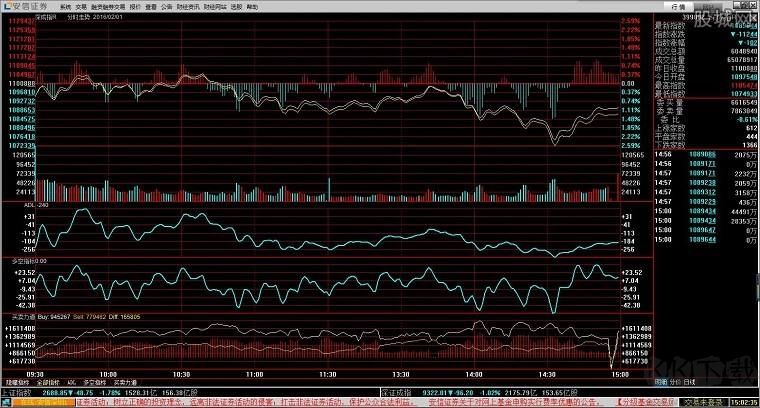Open the 公告 menu

pos(165,5)
